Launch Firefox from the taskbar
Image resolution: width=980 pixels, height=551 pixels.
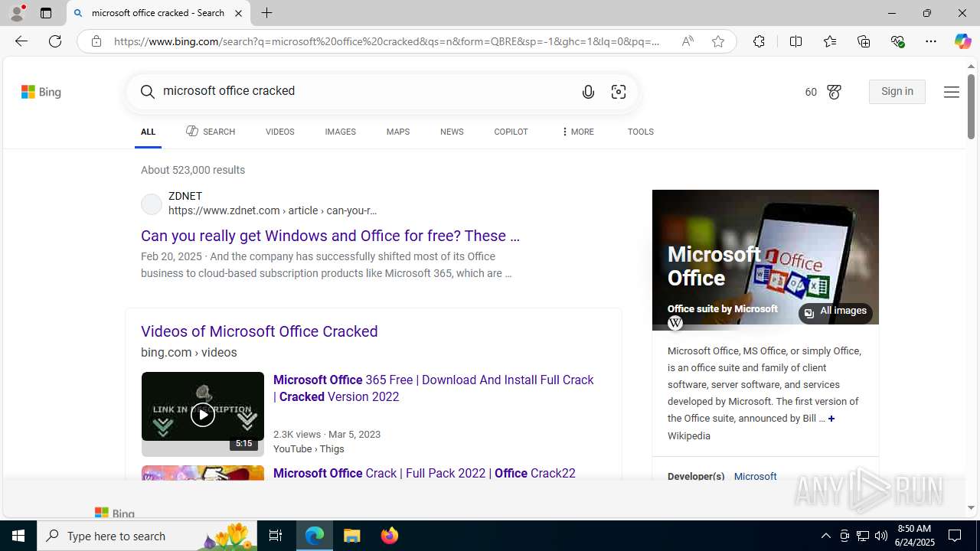[x=390, y=536]
